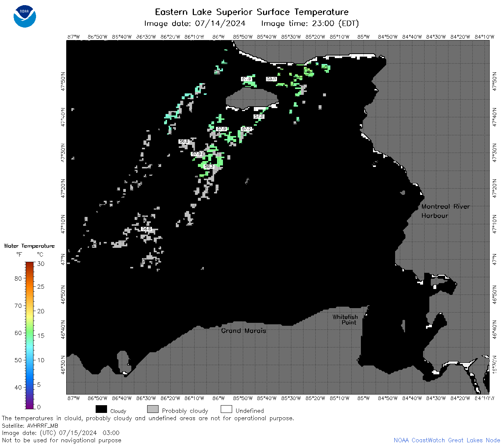Click the Satellite: AVHRRF_MB line
Screen dimensions: 504x446
[30, 426]
